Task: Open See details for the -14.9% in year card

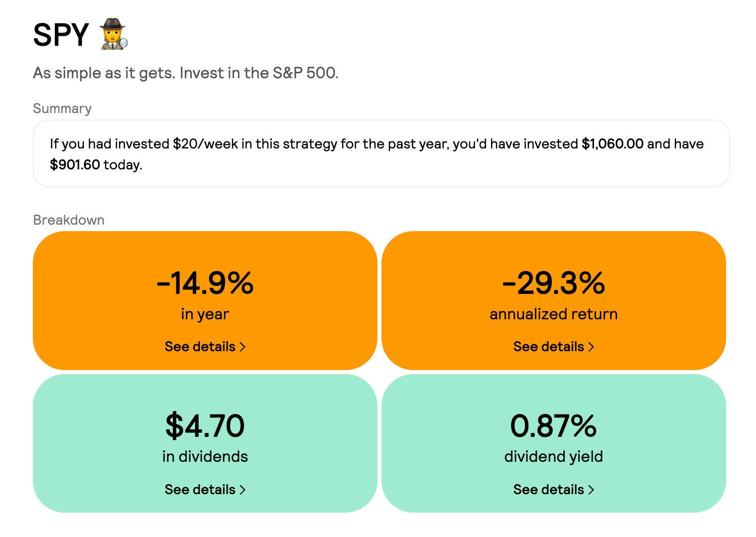Action: pos(200,347)
